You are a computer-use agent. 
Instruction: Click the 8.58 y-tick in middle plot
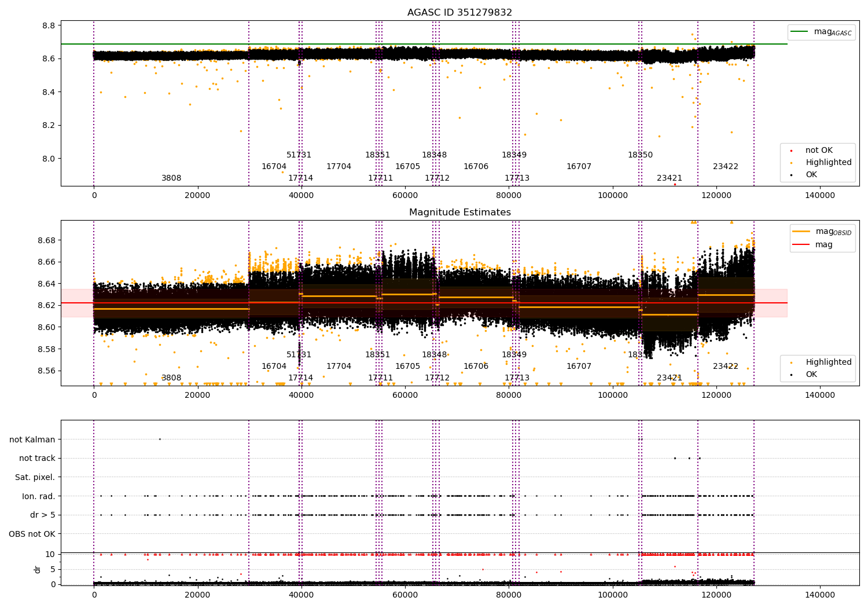[46, 349]
